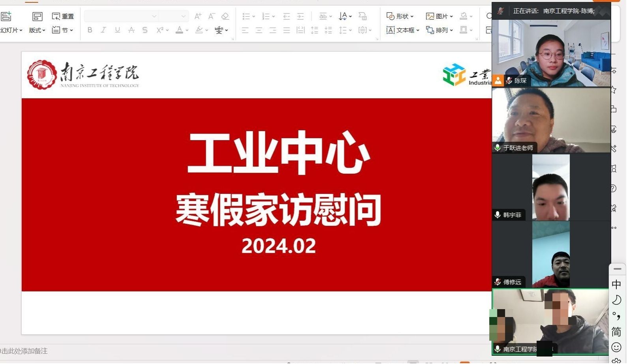Toggle italic text formatting
627x364 pixels.
pyautogui.click(x=103, y=30)
